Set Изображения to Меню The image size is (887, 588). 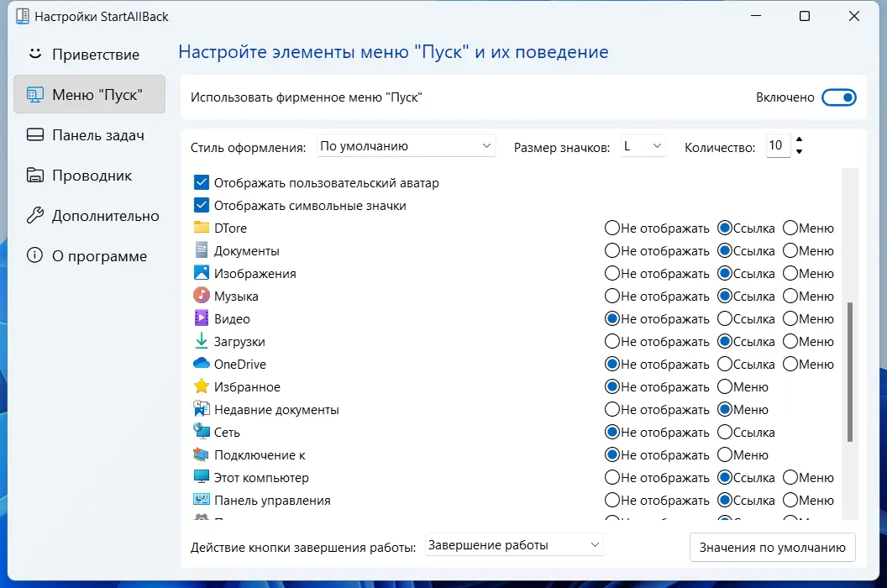tap(790, 273)
